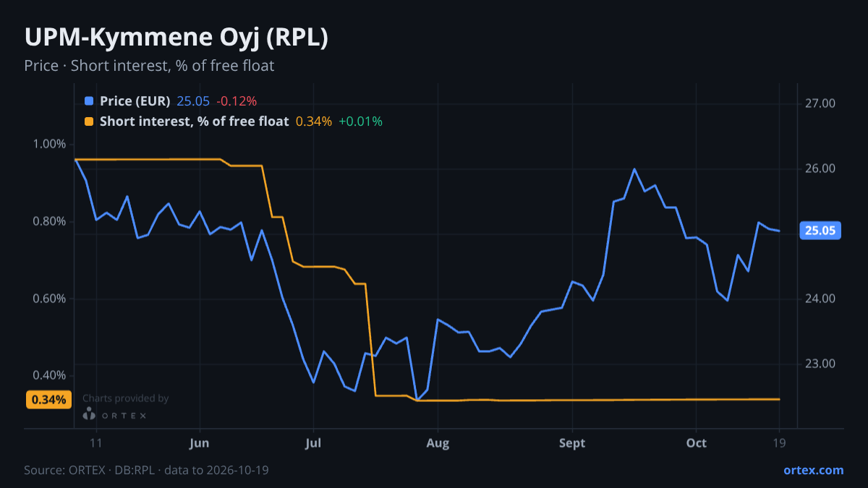Click the 27.00 right axis label
868x488 pixels.
820,103
